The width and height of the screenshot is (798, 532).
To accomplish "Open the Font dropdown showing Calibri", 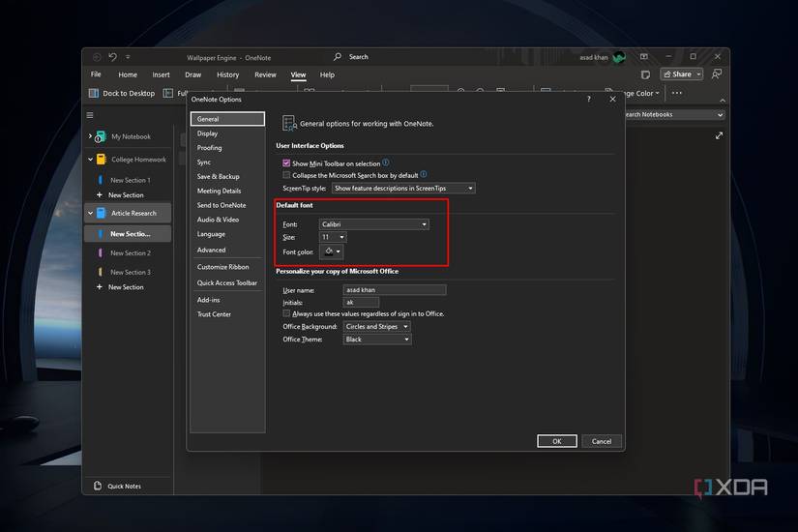I will [373, 224].
